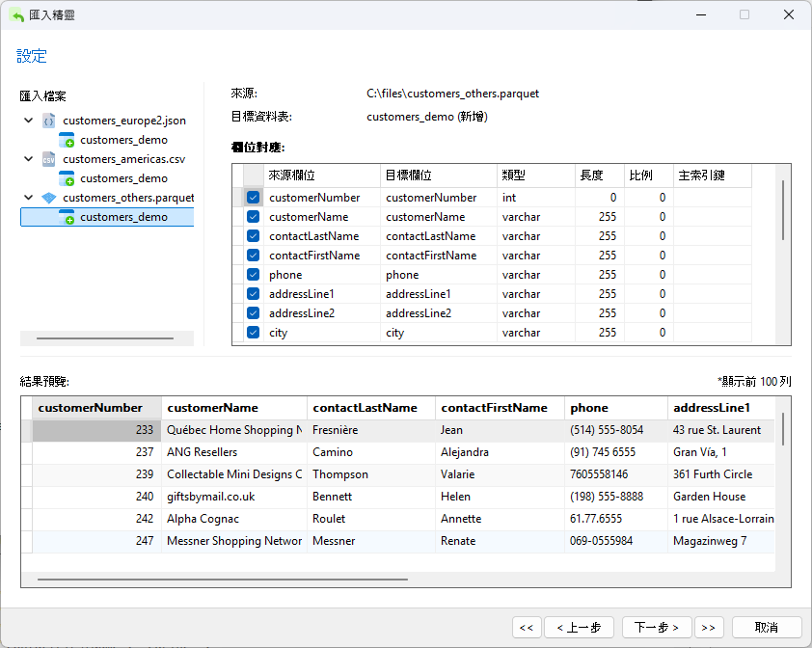Click the 長度 column header
The height and width of the screenshot is (648, 812).
600,175
